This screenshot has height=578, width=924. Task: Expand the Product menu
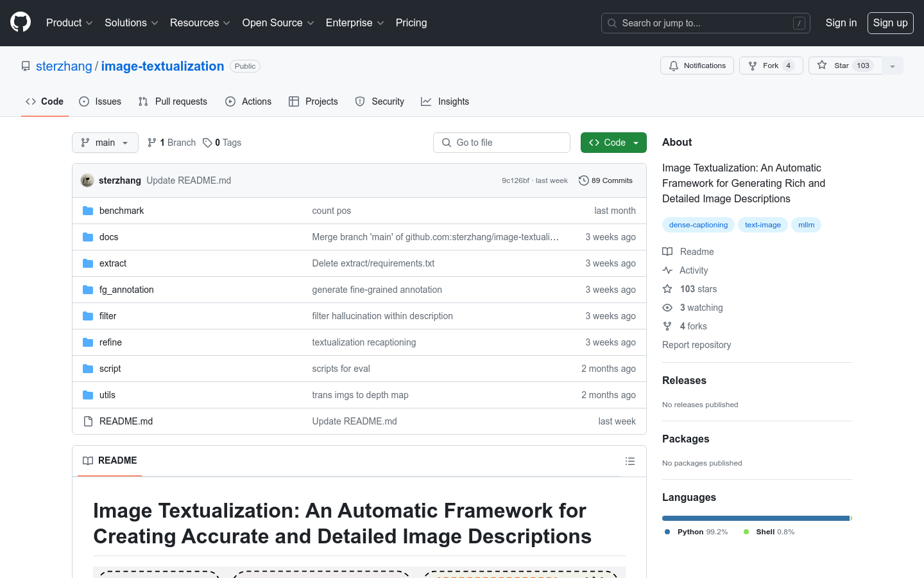click(69, 23)
